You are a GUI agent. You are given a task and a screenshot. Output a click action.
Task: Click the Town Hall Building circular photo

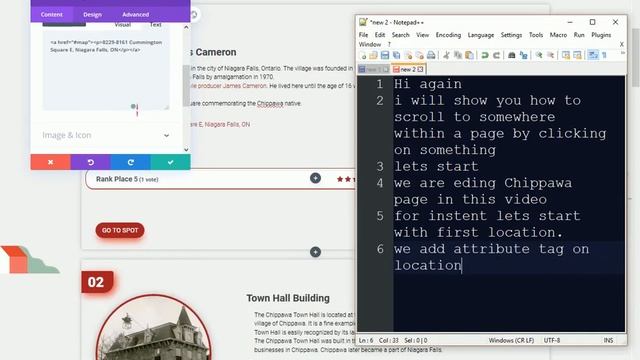pos(153,327)
